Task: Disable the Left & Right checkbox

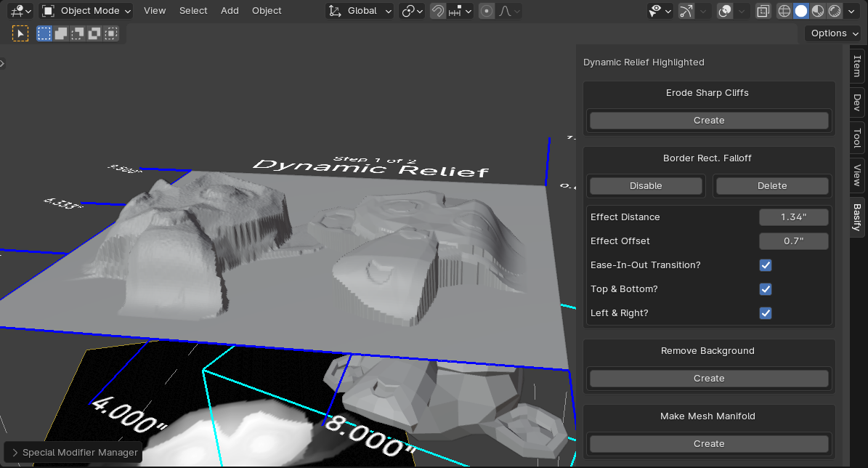Action: [x=765, y=313]
